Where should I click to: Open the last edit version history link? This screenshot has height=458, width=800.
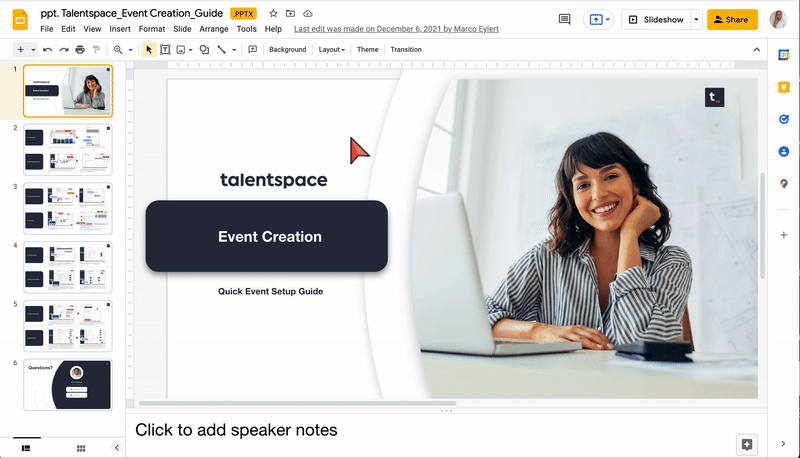[x=396, y=29]
